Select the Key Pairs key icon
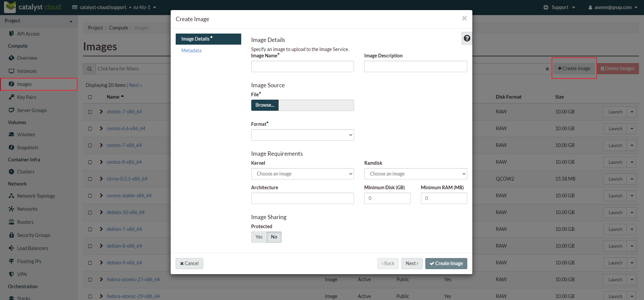The image size is (644, 300). (x=11, y=97)
